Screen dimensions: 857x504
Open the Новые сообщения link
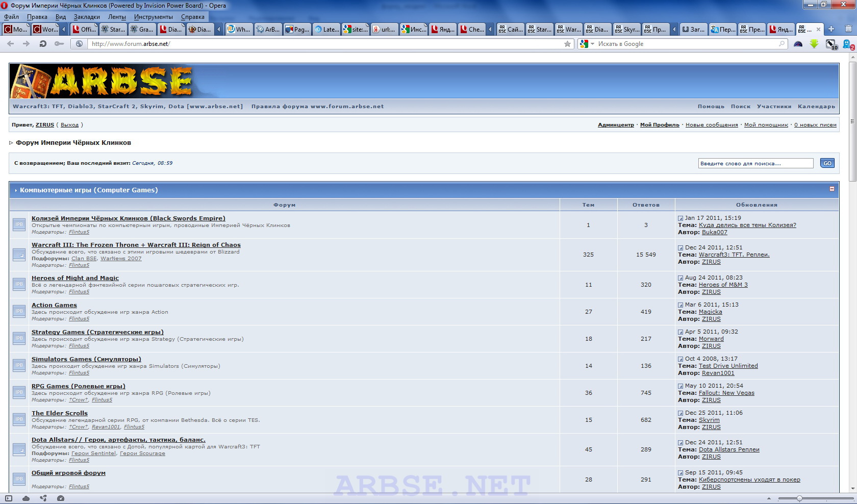pyautogui.click(x=712, y=125)
